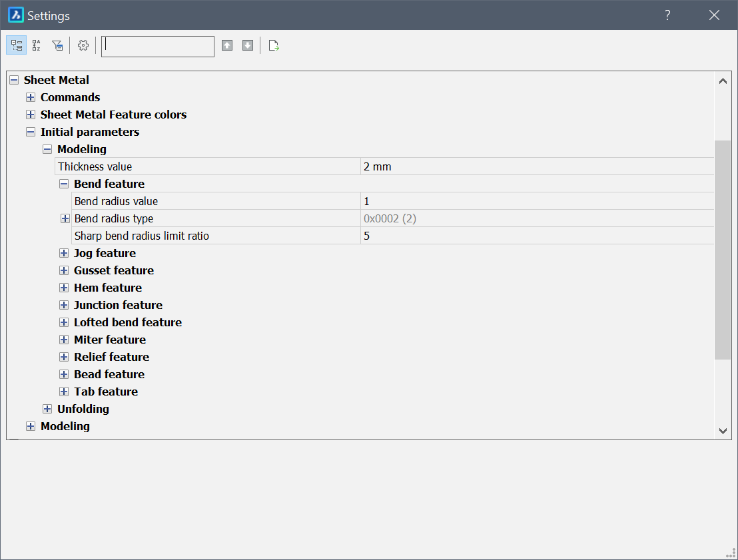
Task: Select the Unfolding tree item label
Action: point(83,409)
